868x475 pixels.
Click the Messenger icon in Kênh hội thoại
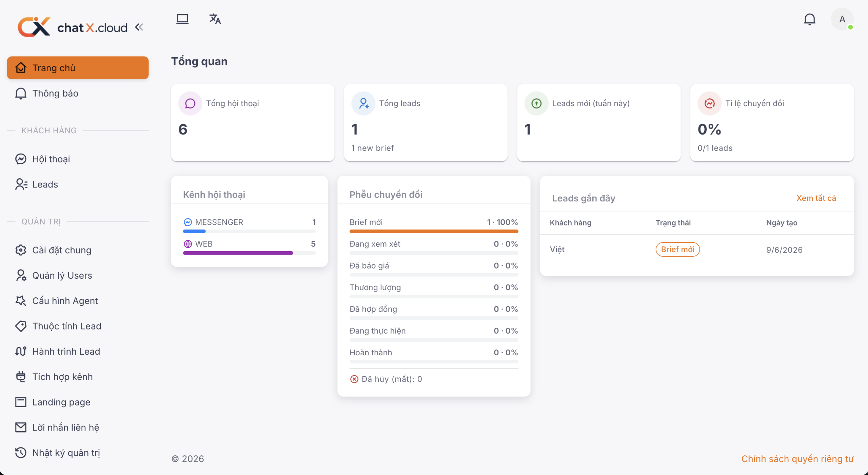(x=188, y=222)
